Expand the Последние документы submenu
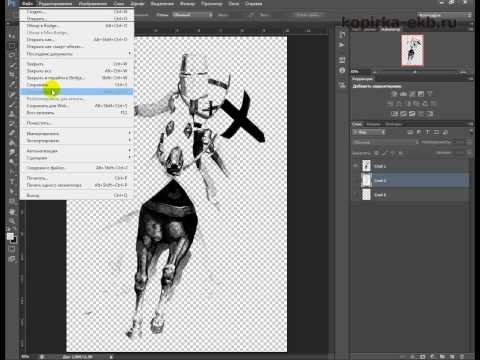 coord(77,54)
